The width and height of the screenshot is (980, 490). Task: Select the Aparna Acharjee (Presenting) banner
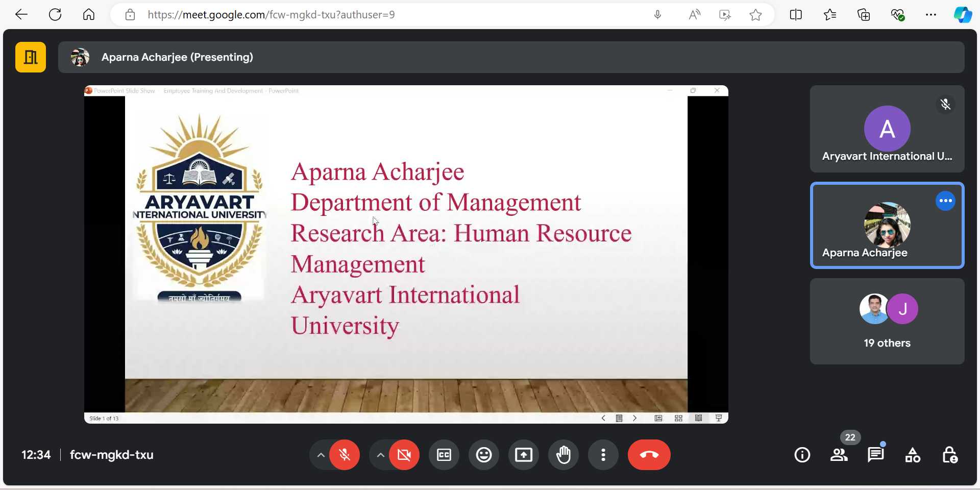click(511, 57)
